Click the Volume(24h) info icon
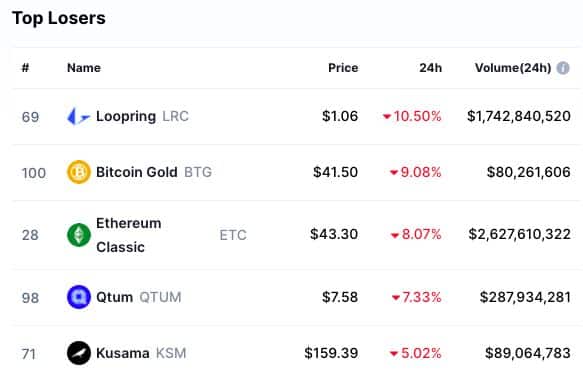583x370 pixels. coord(563,68)
